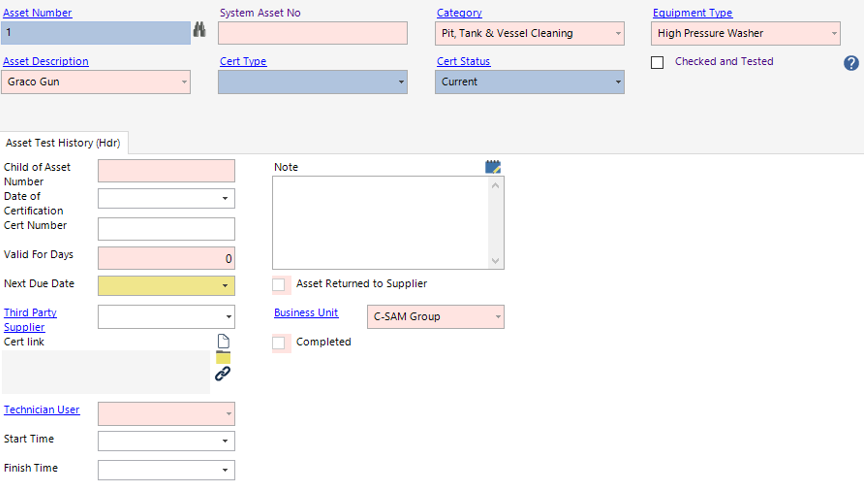
Task: Open the note editor calendar icon
Action: pyautogui.click(x=493, y=166)
